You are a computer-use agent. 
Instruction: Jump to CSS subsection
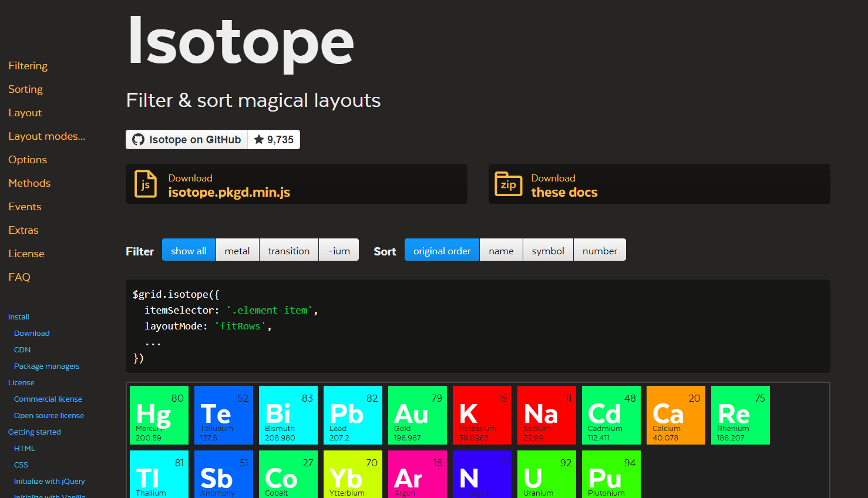(x=21, y=465)
